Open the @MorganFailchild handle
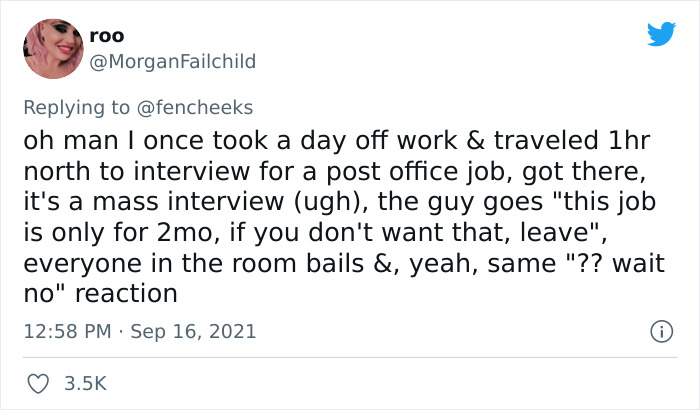The height and width of the screenshot is (410, 700). click(x=172, y=61)
